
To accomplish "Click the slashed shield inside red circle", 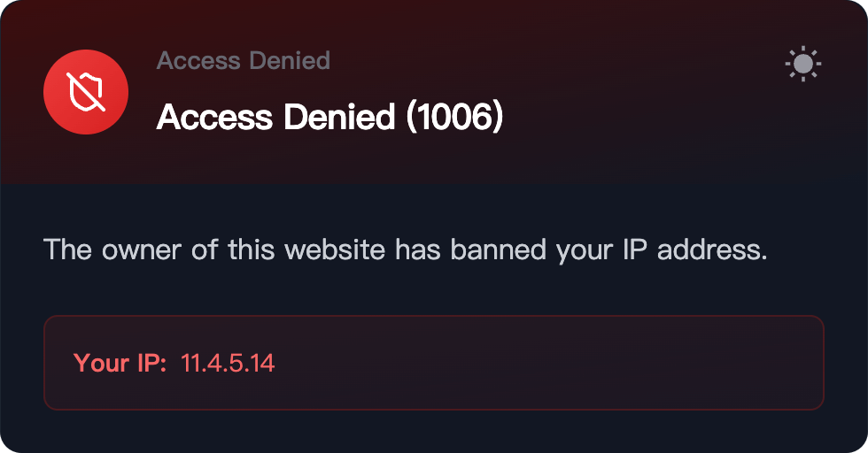I will [86, 92].
